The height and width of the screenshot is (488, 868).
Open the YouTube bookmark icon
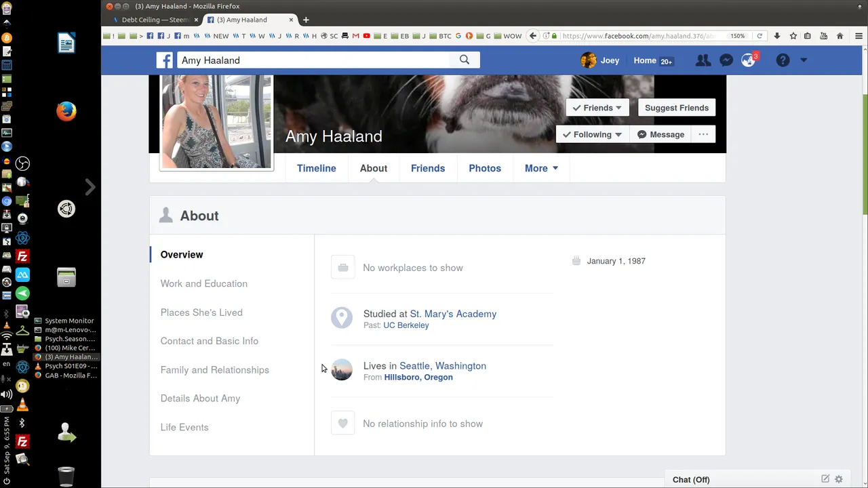click(x=366, y=36)
